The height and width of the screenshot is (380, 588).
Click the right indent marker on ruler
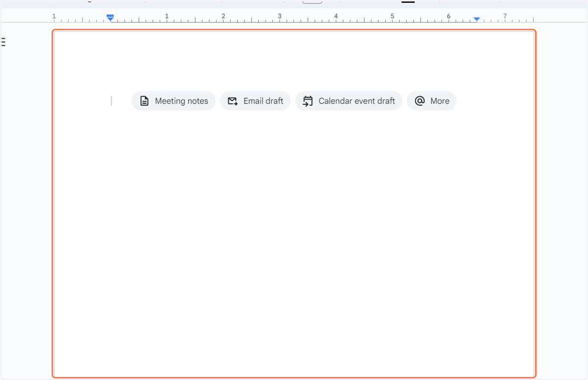coord(477,19)
